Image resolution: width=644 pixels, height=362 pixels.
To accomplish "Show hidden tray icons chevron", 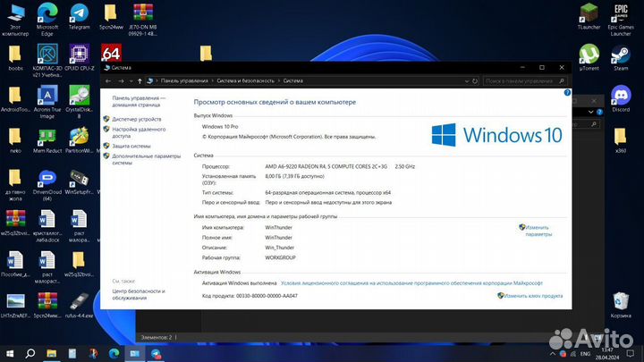I will tap(553, 354).
